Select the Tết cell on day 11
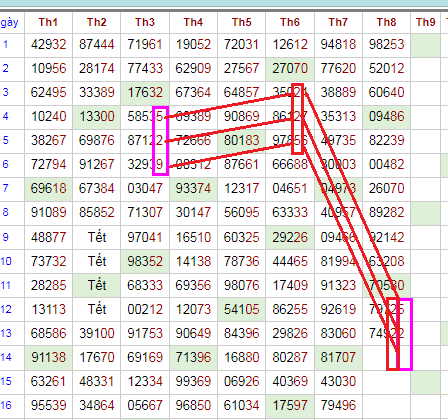448x420 pixels. tap(97, 285)
